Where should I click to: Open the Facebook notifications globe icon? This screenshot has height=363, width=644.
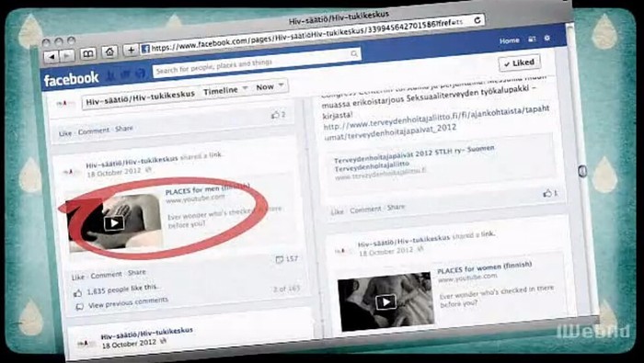141,74
